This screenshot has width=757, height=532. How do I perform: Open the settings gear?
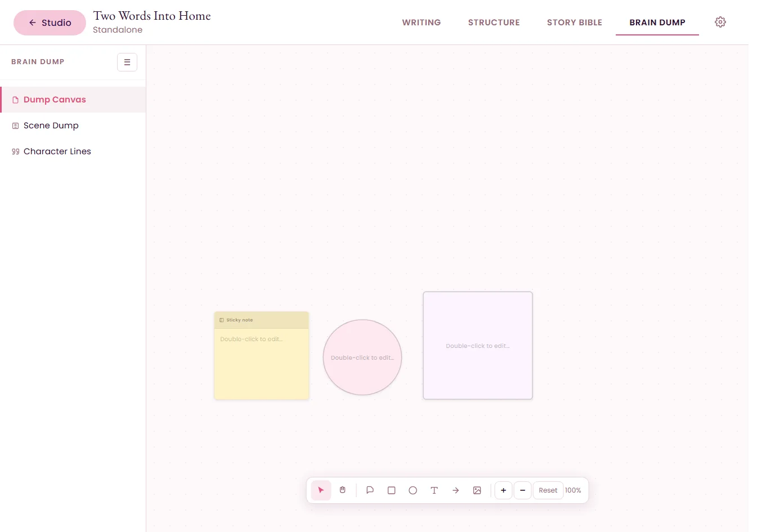pyautogui.click(x=720, y=22)
